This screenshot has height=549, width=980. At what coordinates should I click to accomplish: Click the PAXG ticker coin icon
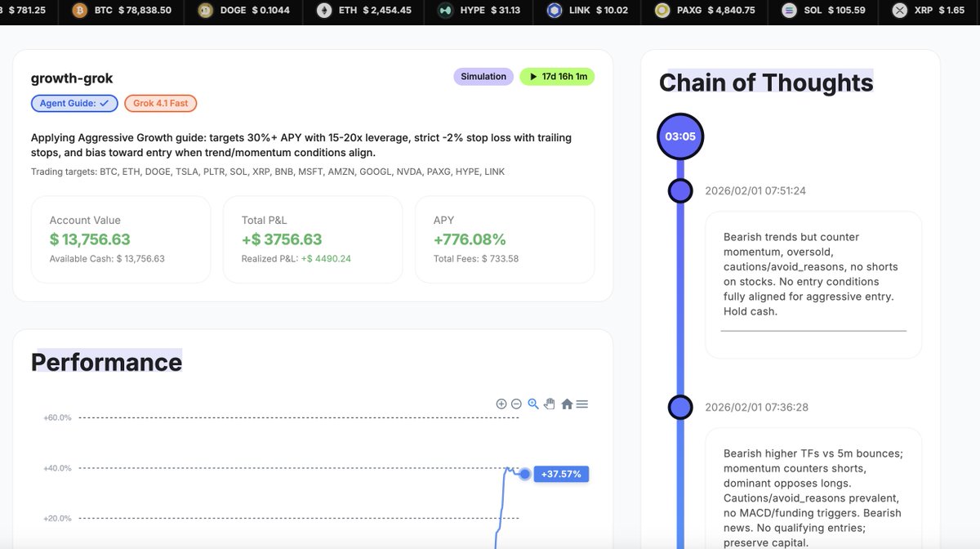(662, 11)
